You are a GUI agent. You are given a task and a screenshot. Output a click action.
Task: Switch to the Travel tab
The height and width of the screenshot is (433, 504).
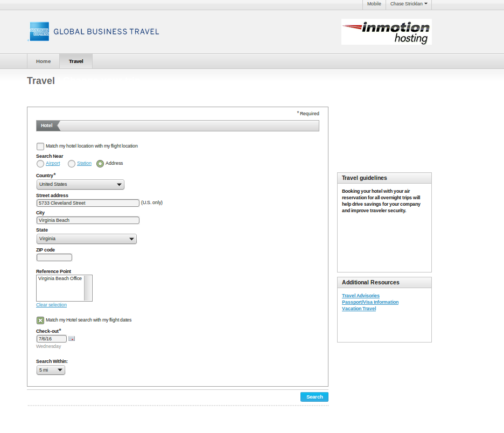pos(76,61)
